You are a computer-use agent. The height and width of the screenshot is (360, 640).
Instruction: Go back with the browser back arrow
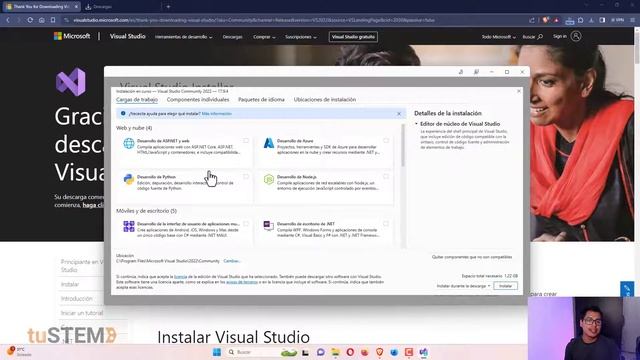click(x=8, y=20)
